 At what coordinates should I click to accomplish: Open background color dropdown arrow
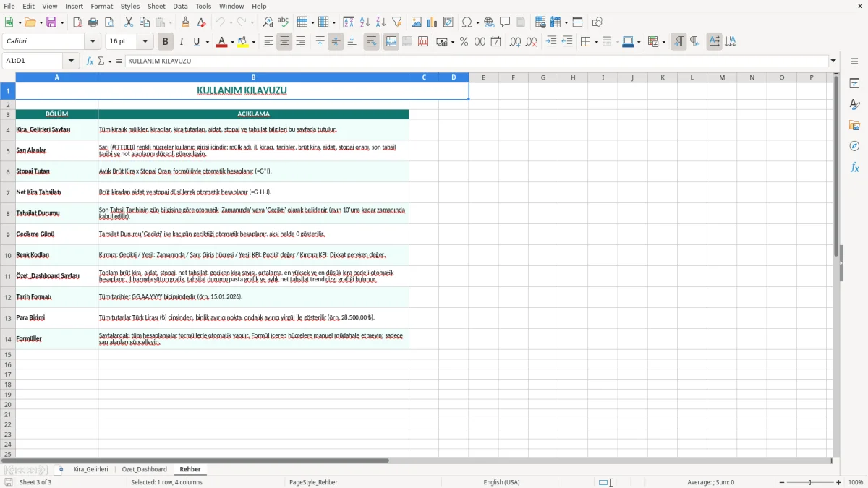(254, 42)
